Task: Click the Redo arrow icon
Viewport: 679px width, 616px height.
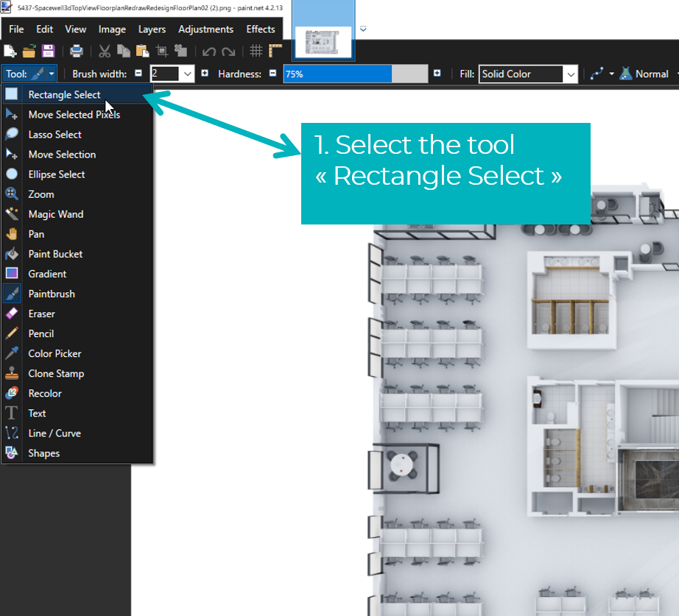Action: tap(228, 52)
